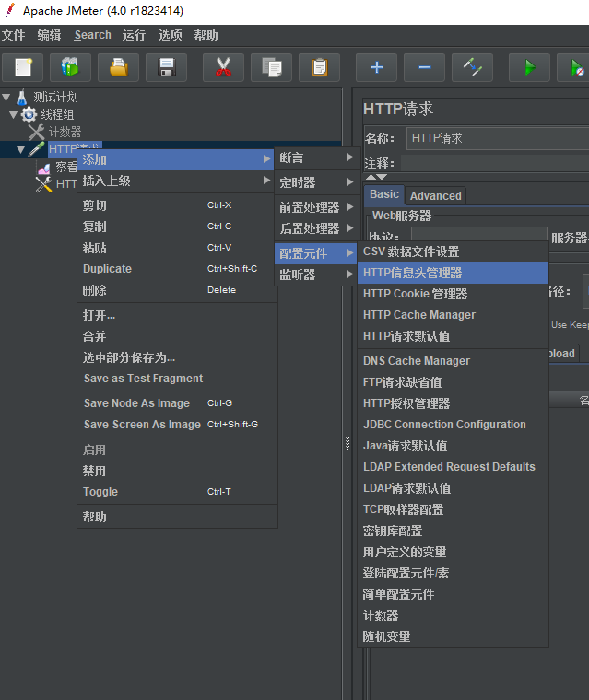The image size is (589, 700).
Task: Open the Templates toolbar icon
Action: [x=70, y=67]
